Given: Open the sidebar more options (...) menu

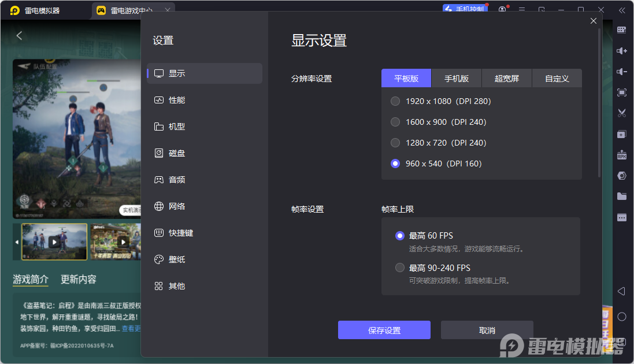Looking at the screenshot, I should point(621,217).
